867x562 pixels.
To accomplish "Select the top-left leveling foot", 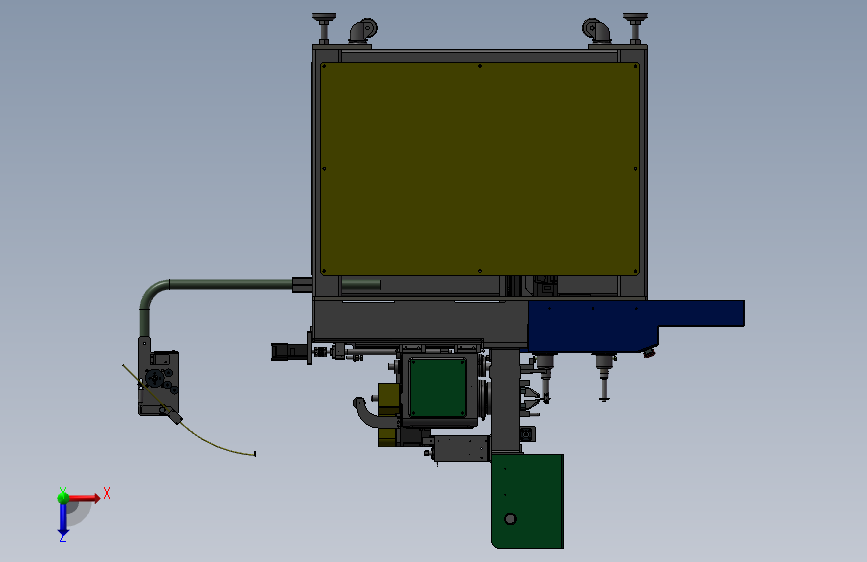I will [323, 28].
